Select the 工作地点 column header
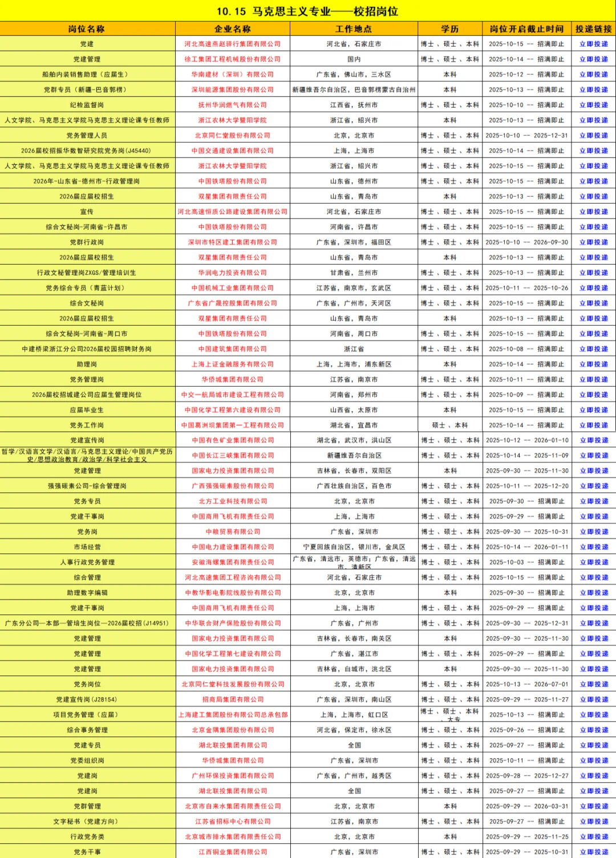Viewport: 616px width, 858px height. click(x=354, y=29)
